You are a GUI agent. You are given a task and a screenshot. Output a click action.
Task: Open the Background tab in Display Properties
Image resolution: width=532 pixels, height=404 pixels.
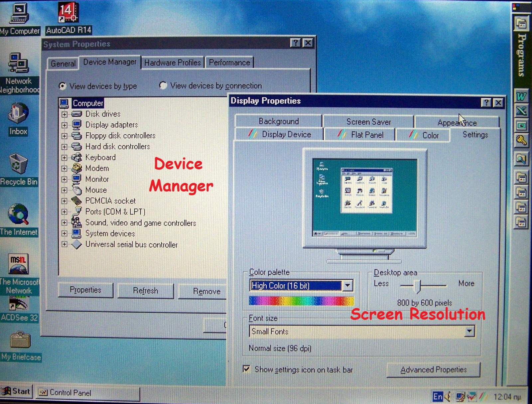point(279,121)
